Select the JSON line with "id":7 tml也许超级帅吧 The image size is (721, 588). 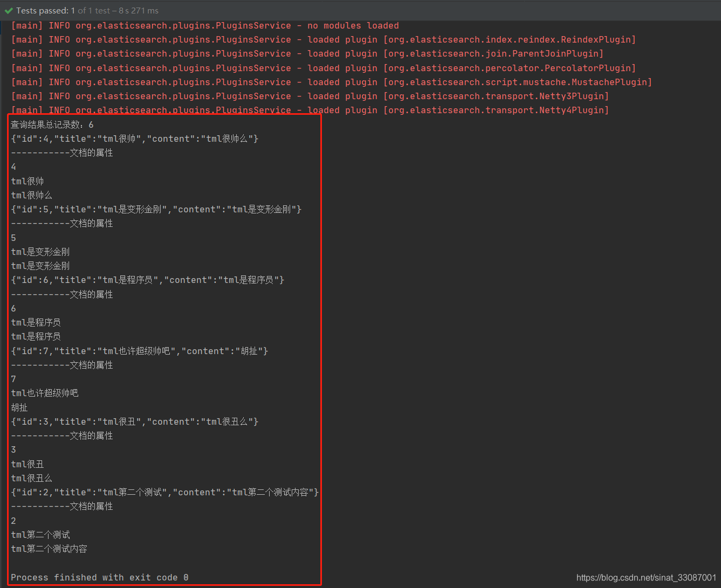140,351
